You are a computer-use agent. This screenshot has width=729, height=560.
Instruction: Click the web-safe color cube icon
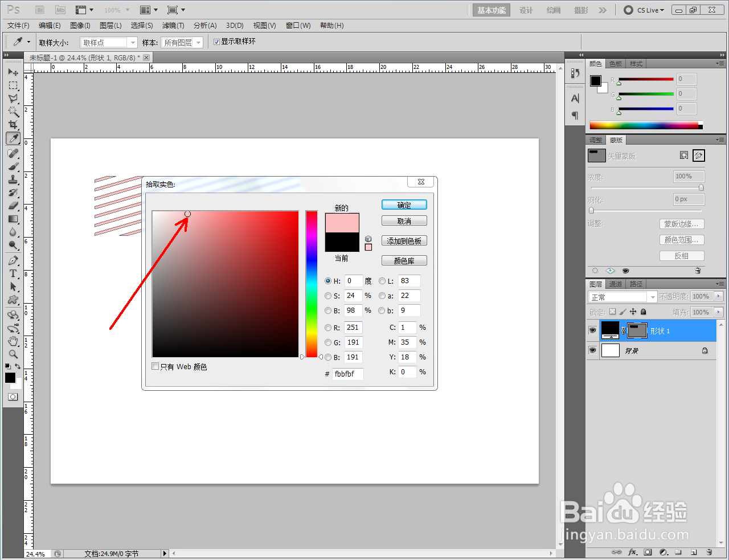point(368,239)
